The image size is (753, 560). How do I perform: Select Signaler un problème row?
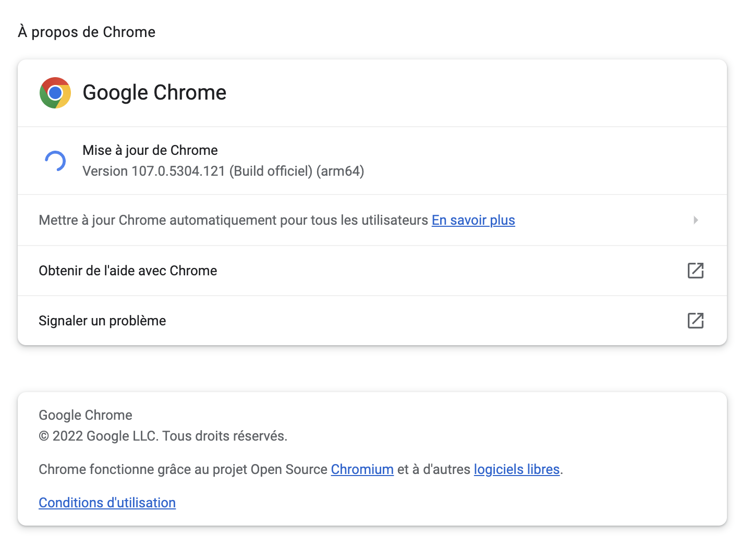click(372, 321)
